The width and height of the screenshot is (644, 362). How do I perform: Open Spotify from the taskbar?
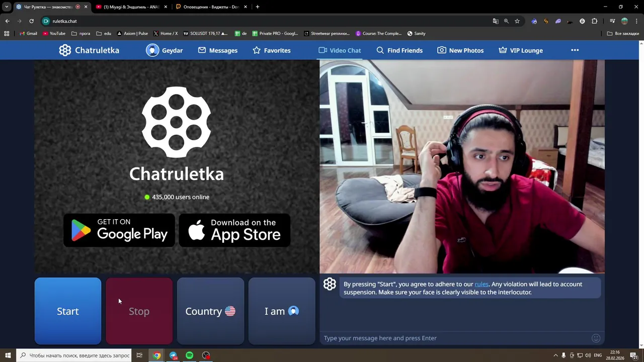[190, 355]
